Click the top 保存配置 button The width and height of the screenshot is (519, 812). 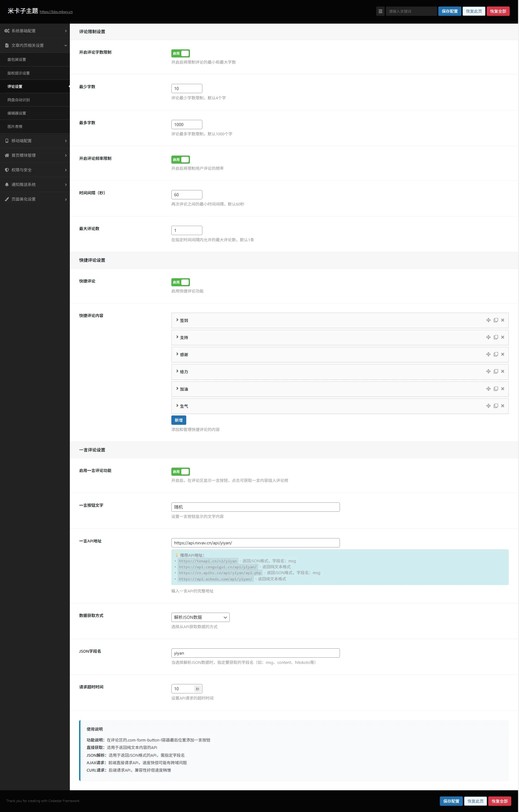[449, 11]
